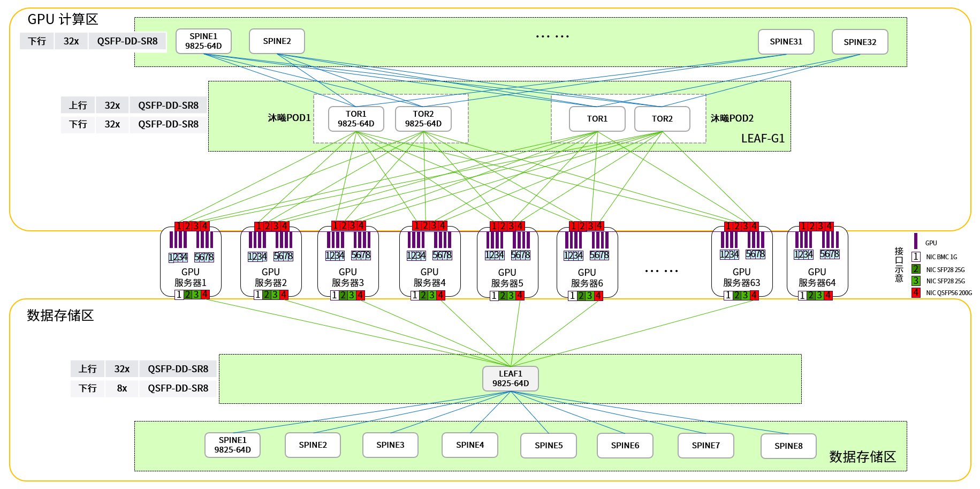The height and width of the screenshot is (489, 980).
Task: Click the GPU 服务器5 server box
Action: [x=507, y=261]
